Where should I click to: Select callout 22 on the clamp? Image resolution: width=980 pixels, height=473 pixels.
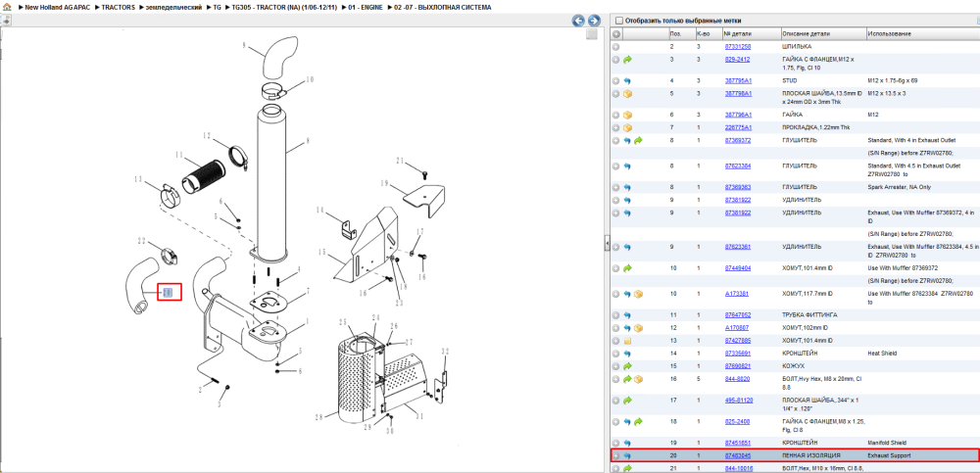pos(141,241)
